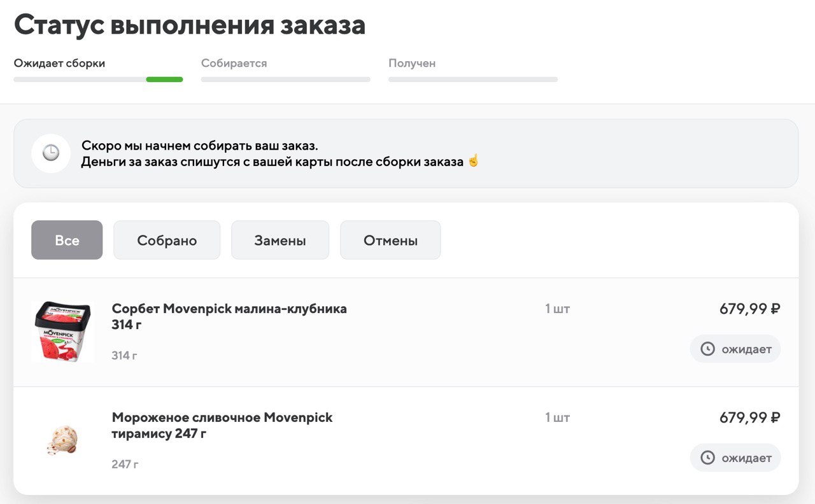Screen dimensions: 815x504
Task: Click the "Собирается" step label
Action: tap(234, 64)
